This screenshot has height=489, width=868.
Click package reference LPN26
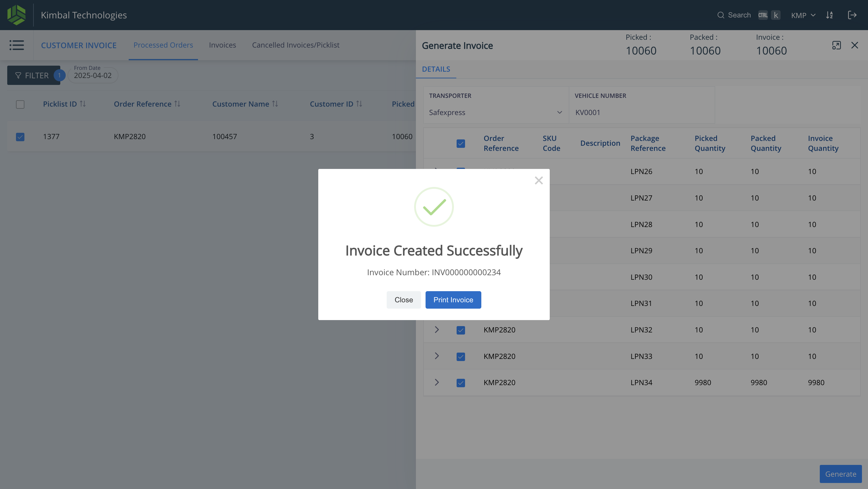(x=641, y=171)
